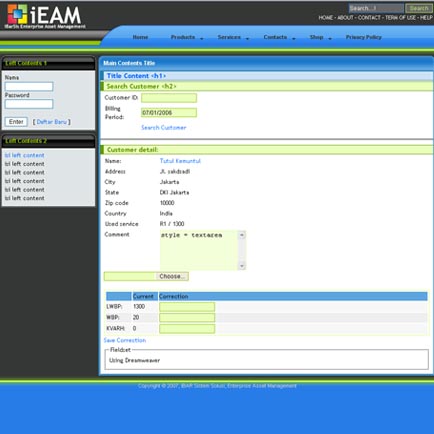The image size is (434, 434).
Task: Click the textarea scroll down arrow
Action: (x=242, y=266)
